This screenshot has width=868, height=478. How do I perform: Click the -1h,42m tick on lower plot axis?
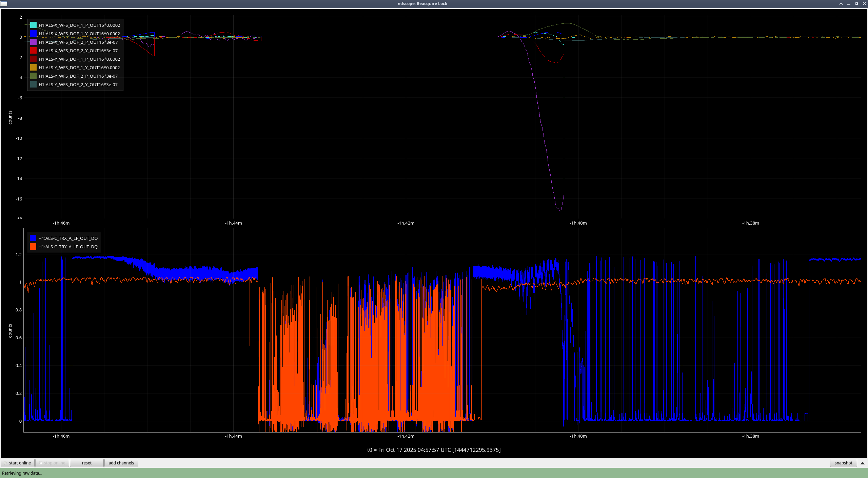point(406,436)
